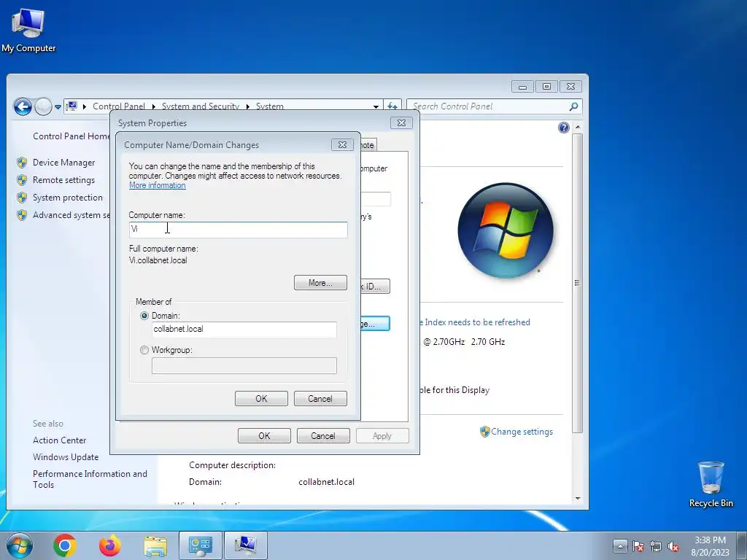Open Control Panel help icon
747x560 pixels.
pos(564,128)
